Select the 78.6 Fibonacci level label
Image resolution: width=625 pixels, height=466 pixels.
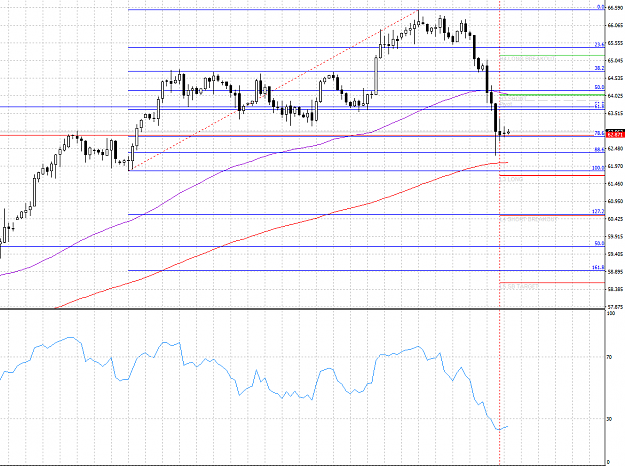tap(599, 133)
